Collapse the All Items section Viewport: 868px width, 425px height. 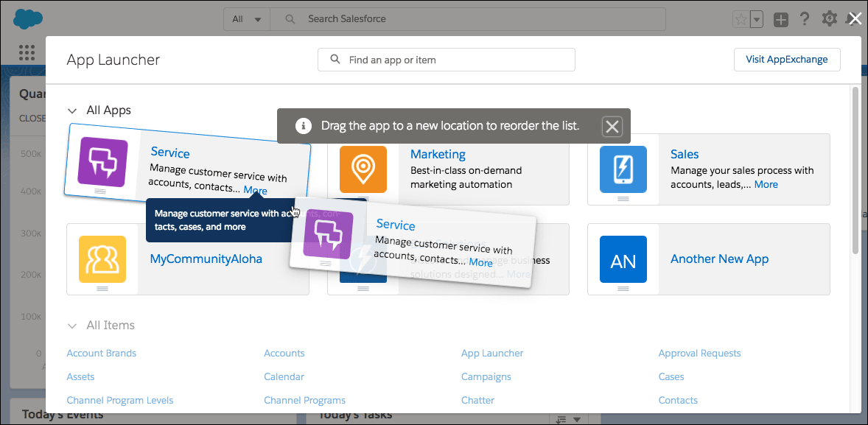point(72,326)
